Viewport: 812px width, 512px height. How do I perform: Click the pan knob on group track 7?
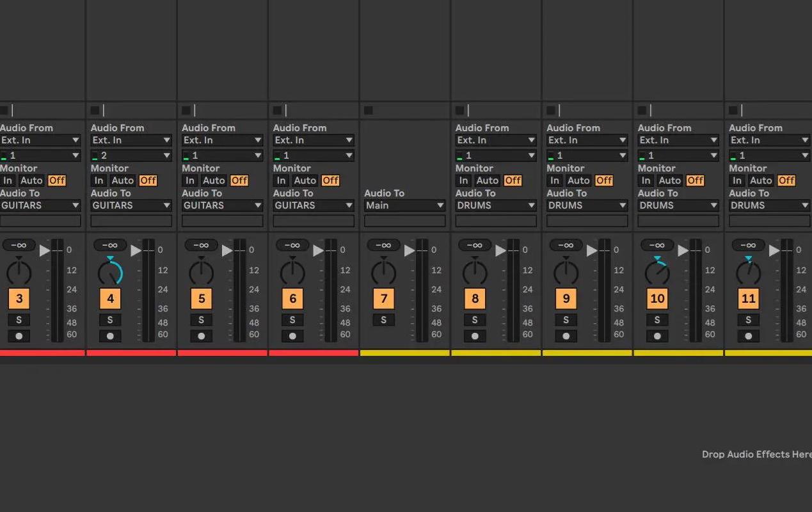coord(384,272)
